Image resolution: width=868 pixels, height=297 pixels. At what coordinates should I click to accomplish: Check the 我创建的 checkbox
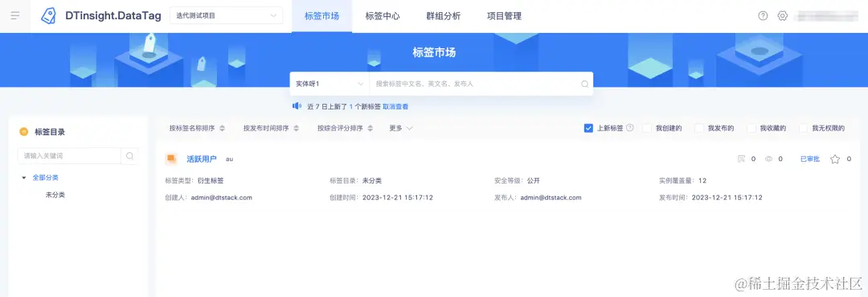[646, 128]
